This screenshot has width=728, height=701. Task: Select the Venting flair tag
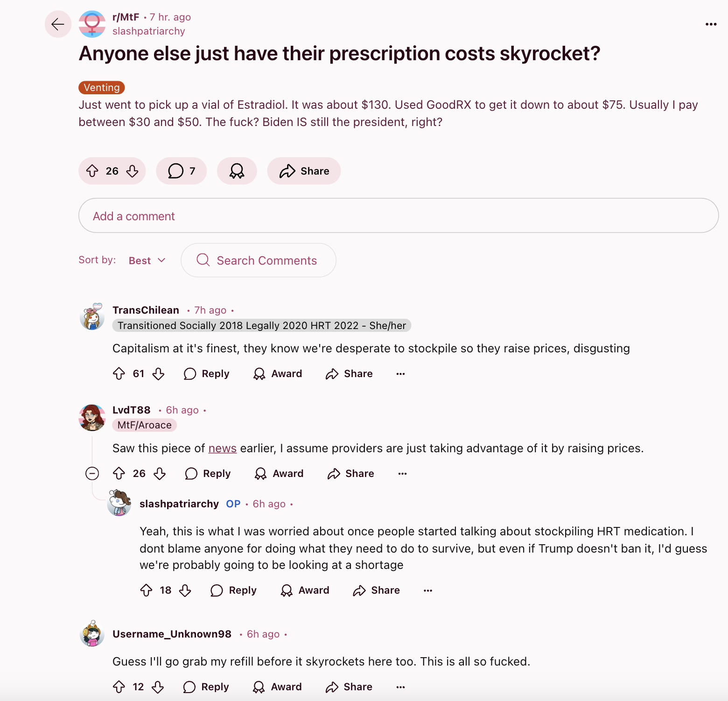[x=102, y=88]
